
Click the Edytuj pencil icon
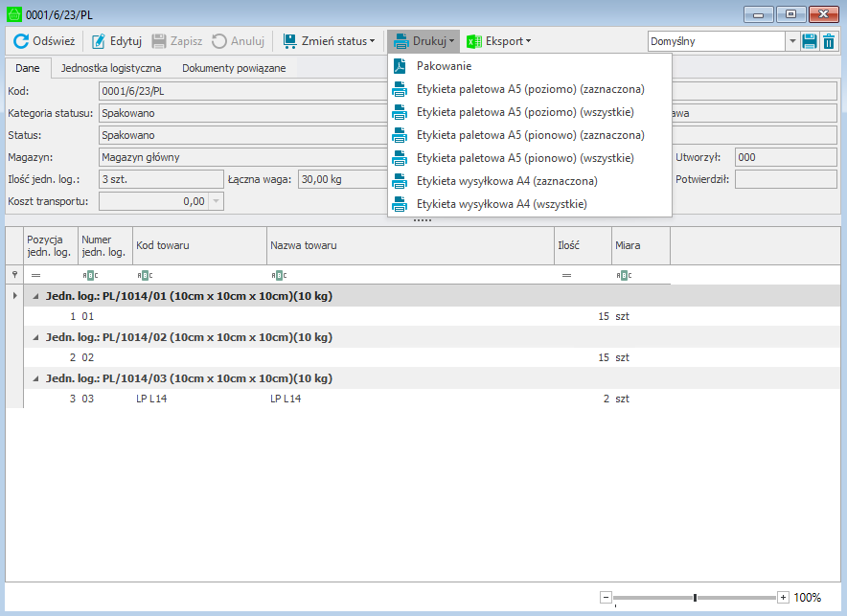(99, 41)
